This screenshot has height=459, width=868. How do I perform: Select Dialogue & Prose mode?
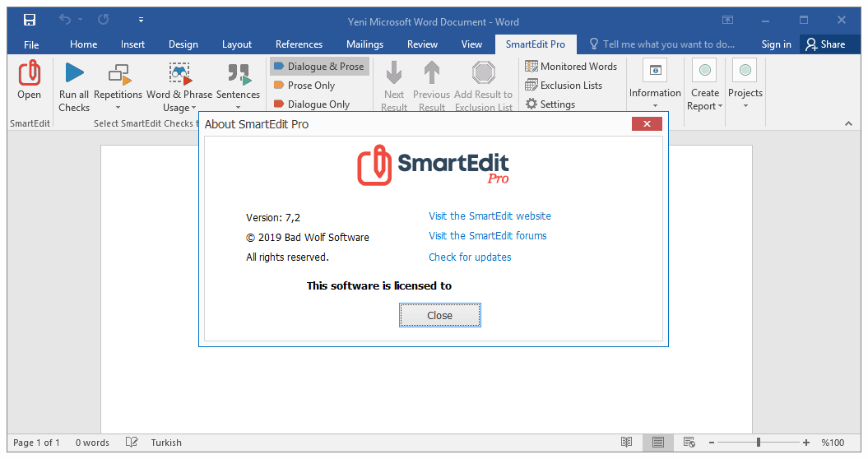pyautogui.click(x=319, y=67)
